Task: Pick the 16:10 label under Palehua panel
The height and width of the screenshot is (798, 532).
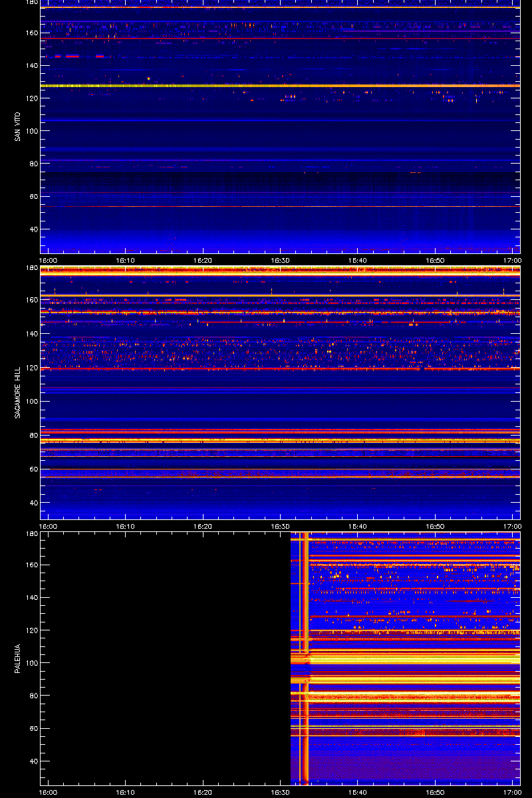Action: [126, 792]
